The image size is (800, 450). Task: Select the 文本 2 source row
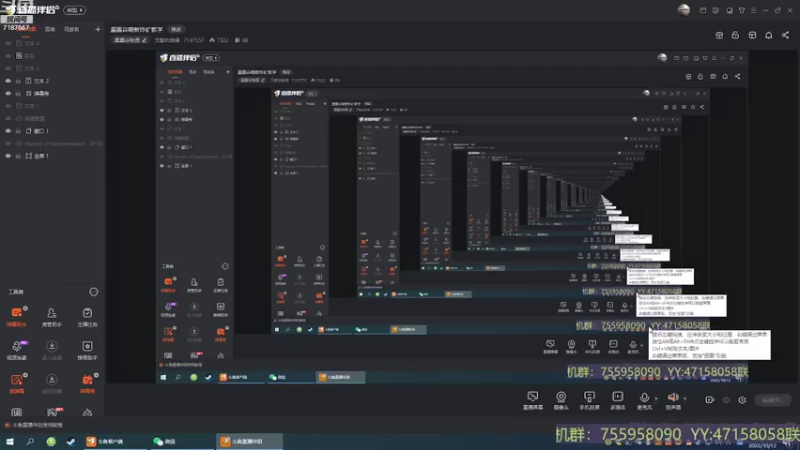(52, 81)
